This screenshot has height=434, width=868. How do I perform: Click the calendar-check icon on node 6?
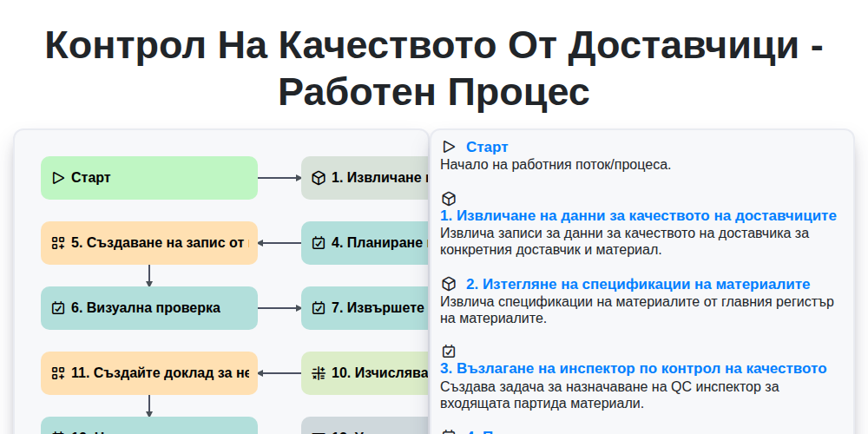58,308
